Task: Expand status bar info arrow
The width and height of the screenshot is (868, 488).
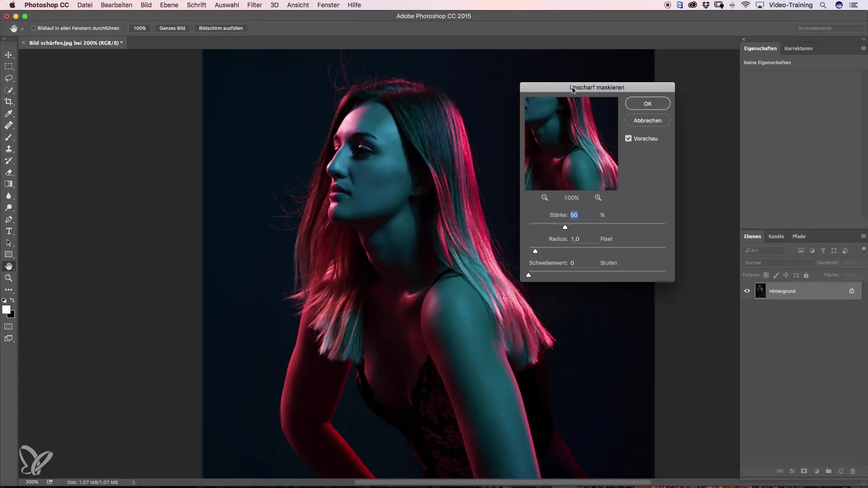Action: pos(134,482)
